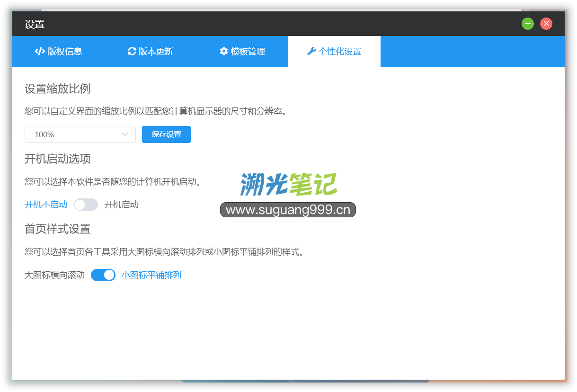
Task: Go to the 模板管理 tab
Action: 242,52
